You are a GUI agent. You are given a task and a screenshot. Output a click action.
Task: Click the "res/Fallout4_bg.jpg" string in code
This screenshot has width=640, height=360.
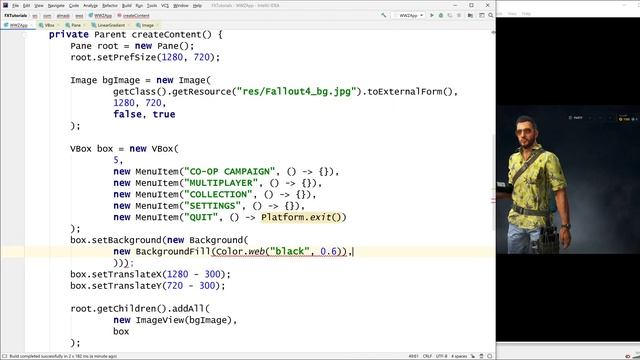(x=297, y=91)
